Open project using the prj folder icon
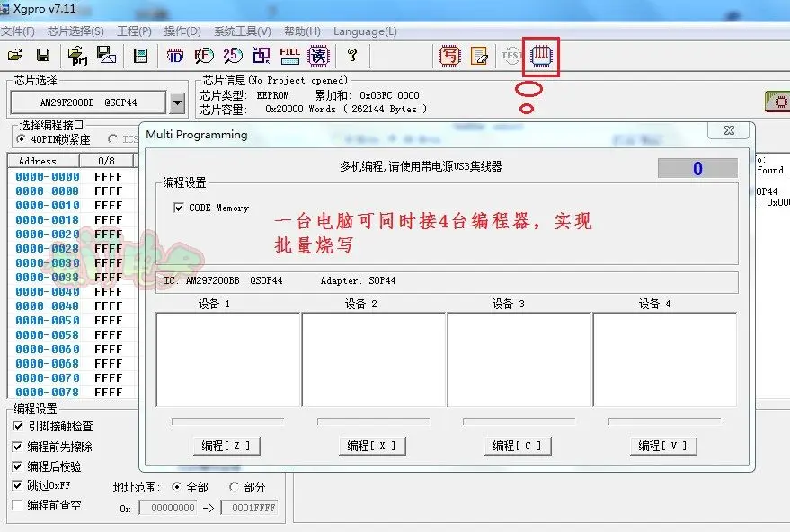Viewport: 790px width, 532px height. pos(77,56)
